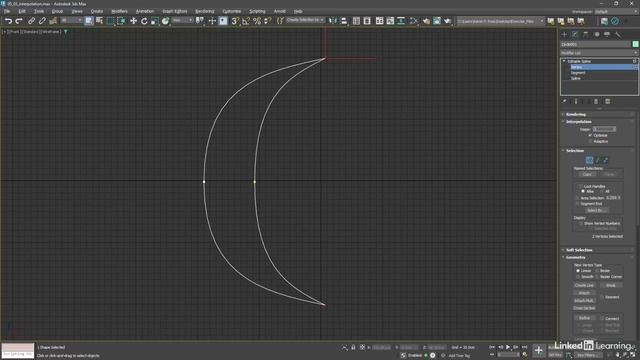Screen dimensions: 640x360
Task: Open the Edit menu
Action: pos(22,11)
